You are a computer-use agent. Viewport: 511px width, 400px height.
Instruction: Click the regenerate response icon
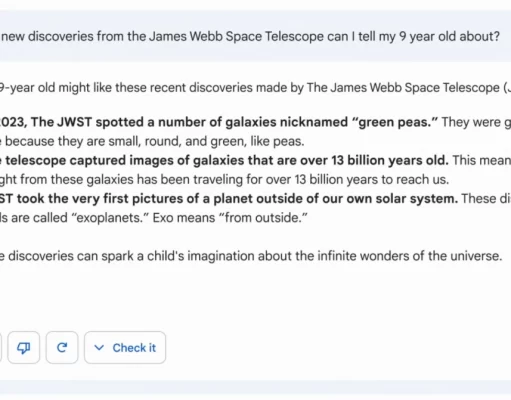[62, 348]
